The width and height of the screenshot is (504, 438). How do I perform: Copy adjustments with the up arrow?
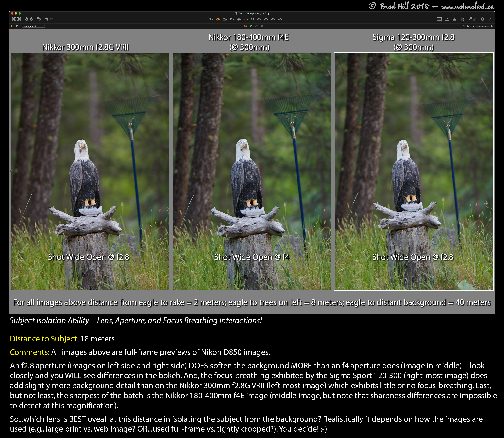[x=470, y=19]
